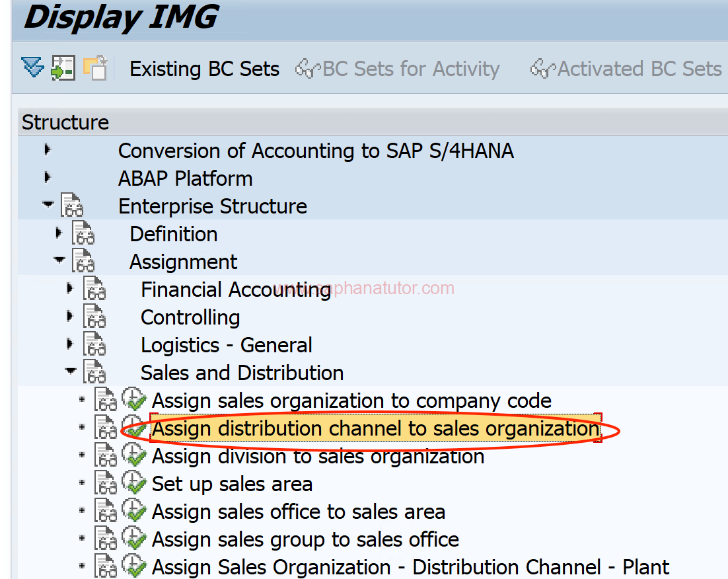
Task: Open documentation icon for Controlling
Action: coord(94,317)
